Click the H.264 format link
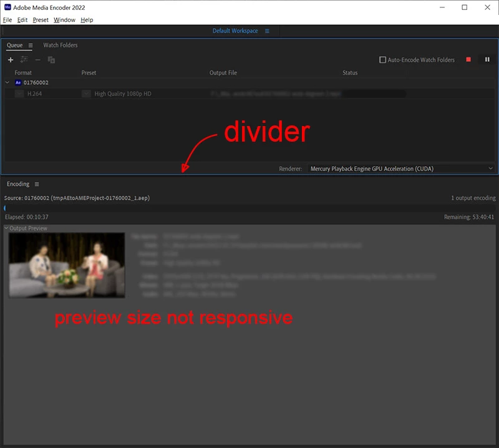The height and width of the screenshot is (448, 499). point(34,94)
